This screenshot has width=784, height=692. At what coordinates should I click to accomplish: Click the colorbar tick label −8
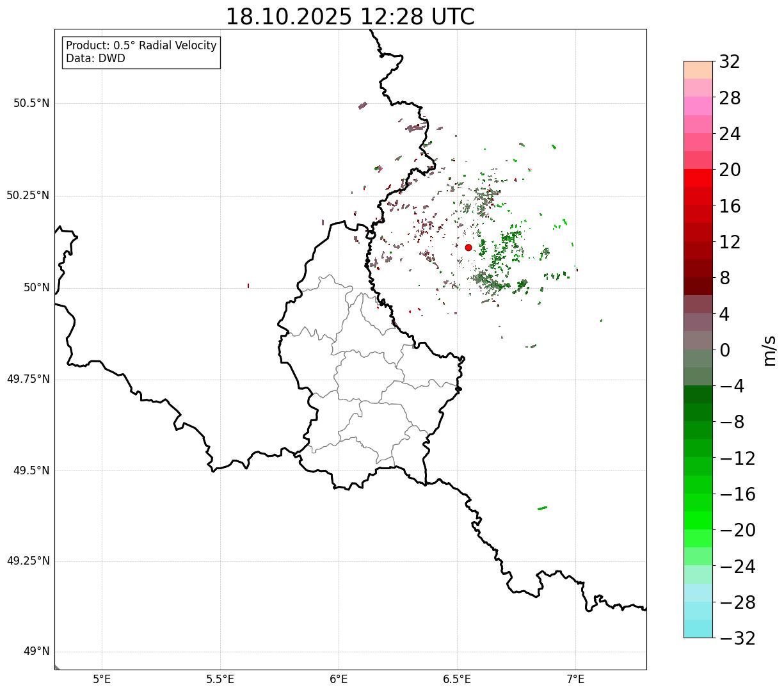pos(731,422)
